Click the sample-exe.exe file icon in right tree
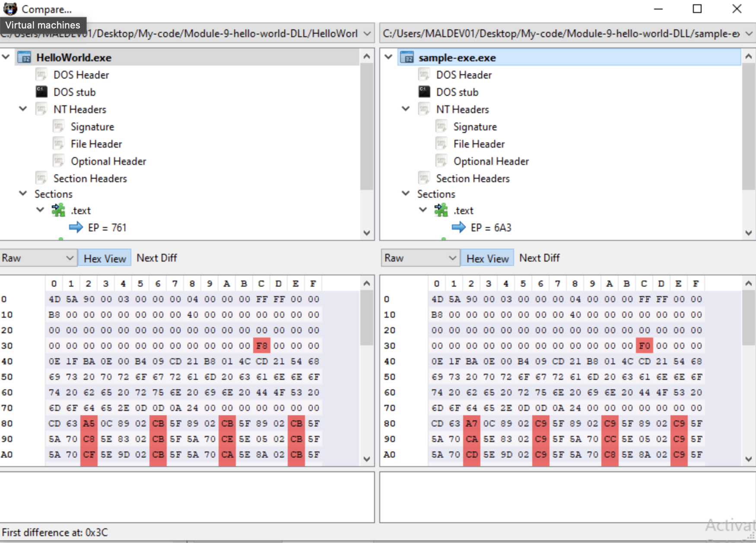This screenshot has width=756, height=543. pyautogui.click(x=407, y=57)
